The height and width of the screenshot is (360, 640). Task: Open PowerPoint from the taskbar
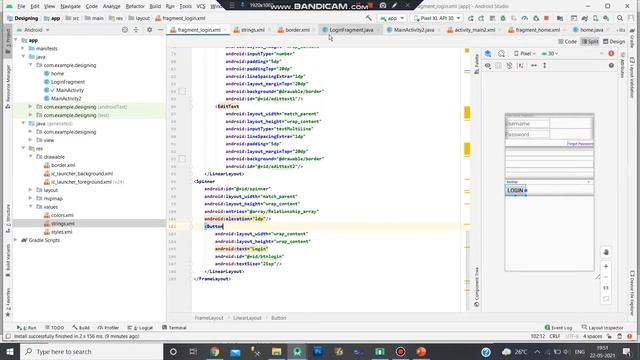pos(421,351)
